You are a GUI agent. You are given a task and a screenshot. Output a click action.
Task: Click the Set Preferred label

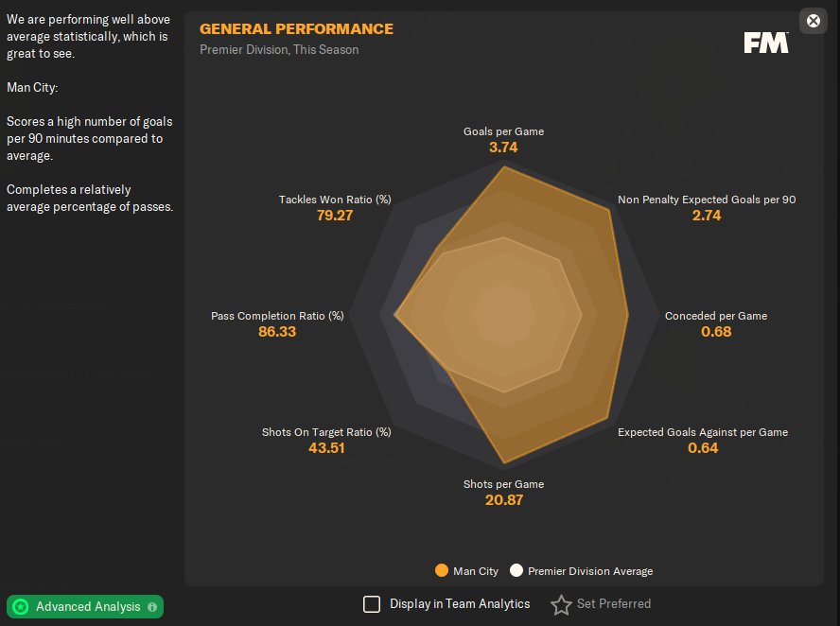pyautogui.click(x=613, y=603)
